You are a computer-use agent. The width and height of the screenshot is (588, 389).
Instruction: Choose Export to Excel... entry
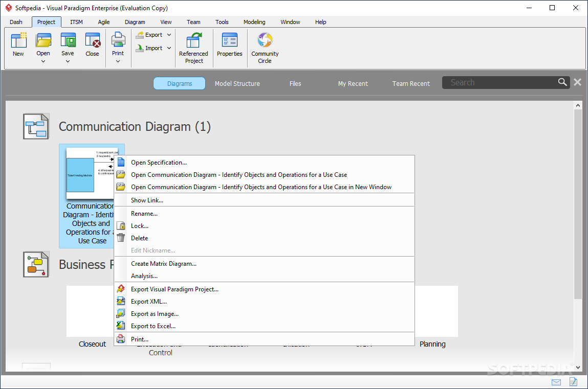click(265, 326)
